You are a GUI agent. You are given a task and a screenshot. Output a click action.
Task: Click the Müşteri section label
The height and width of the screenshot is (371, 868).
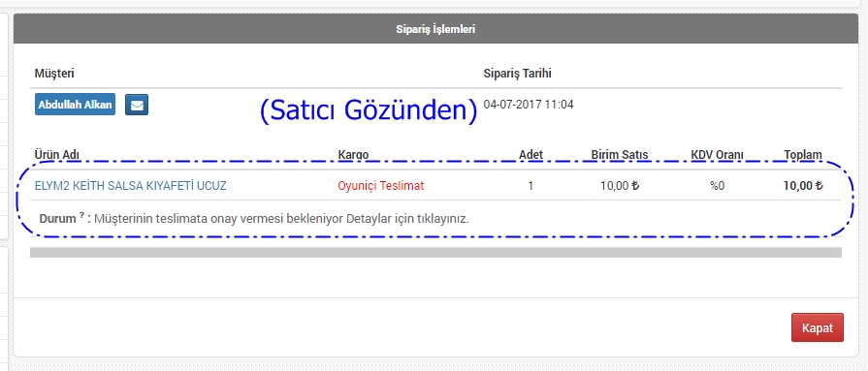[x=54, y=73]
